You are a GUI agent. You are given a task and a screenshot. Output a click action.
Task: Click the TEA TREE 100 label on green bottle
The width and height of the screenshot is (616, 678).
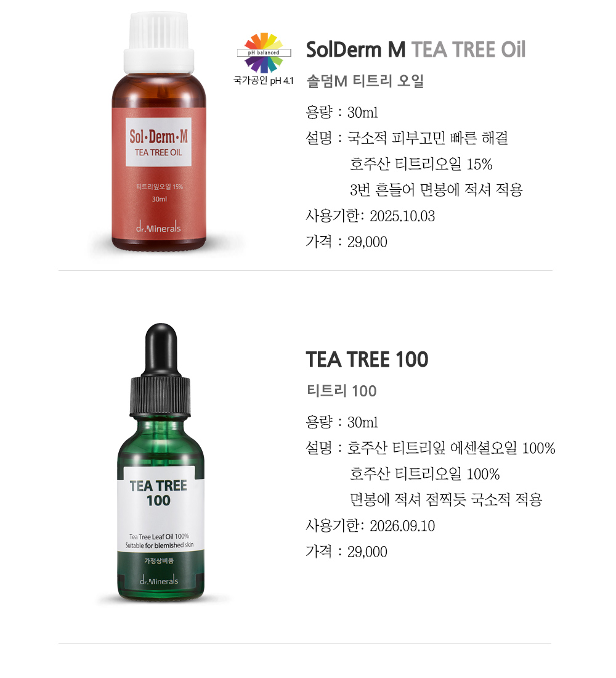[x=158, y=493]
